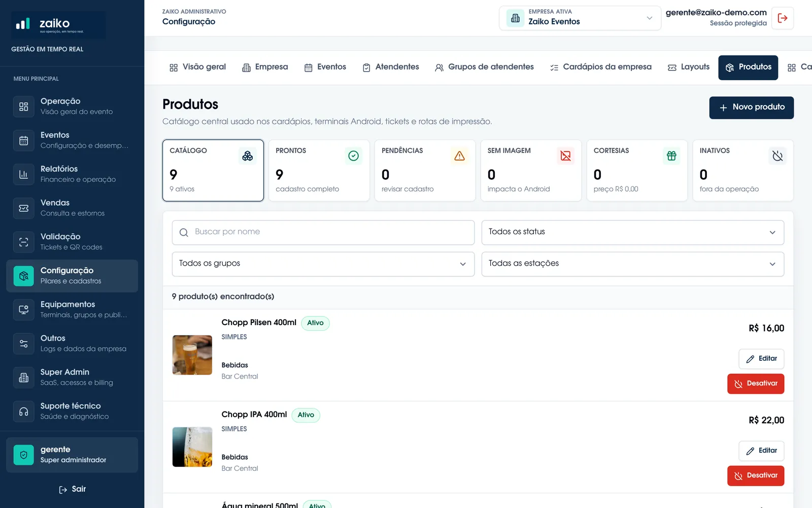Deactivate the Chopp Pilsen 400ml product
This screenshot has width=812, height=508.
click(756, 384)
